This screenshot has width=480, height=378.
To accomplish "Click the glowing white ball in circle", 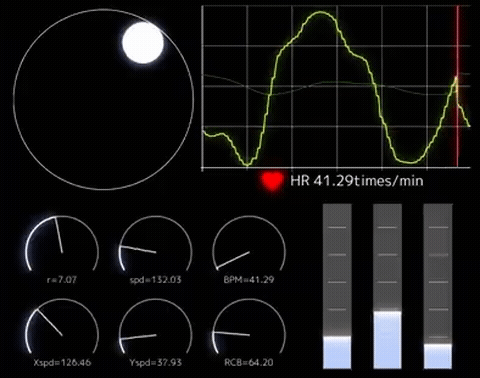I will (x=143, y=43).
